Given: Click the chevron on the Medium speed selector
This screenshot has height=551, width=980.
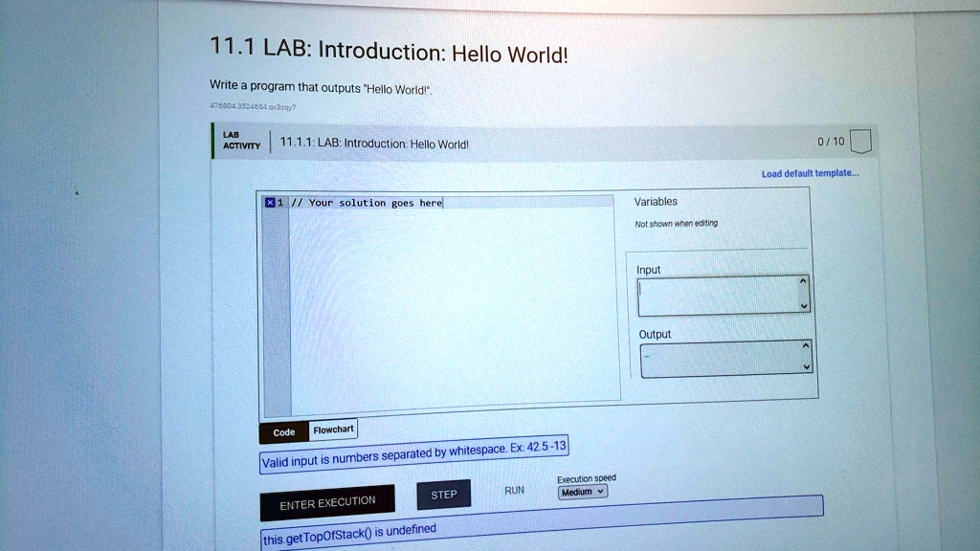Looking at the screenshot, I should [x=598, y=491].
